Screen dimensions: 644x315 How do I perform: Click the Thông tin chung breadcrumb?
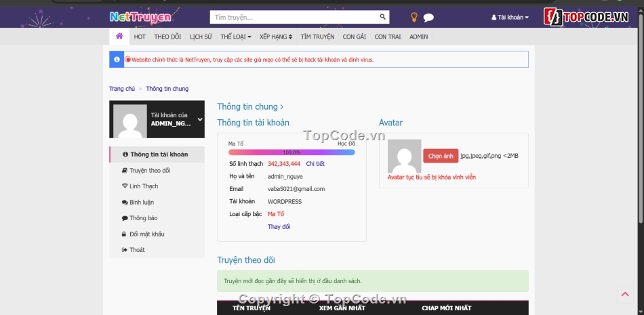[167, 89]
